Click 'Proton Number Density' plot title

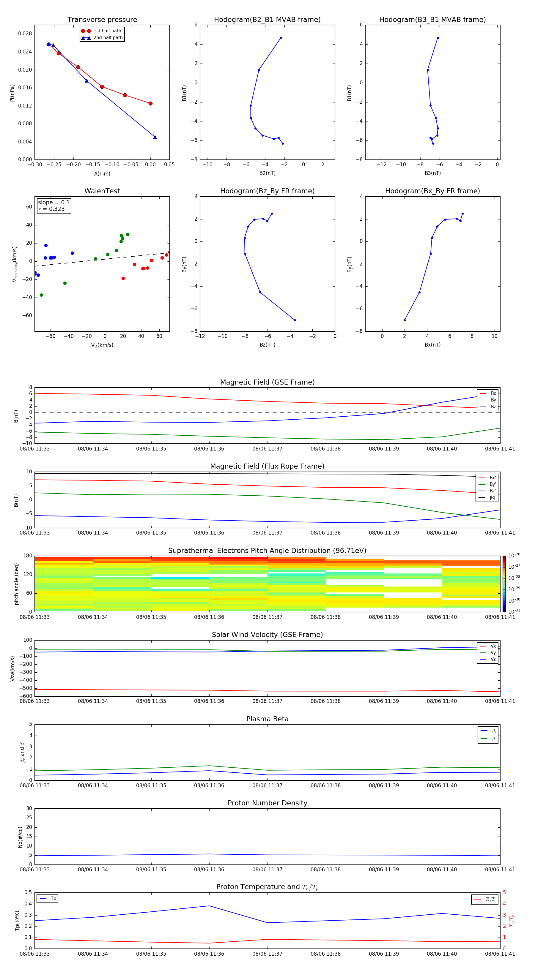[x=267, y=803]
